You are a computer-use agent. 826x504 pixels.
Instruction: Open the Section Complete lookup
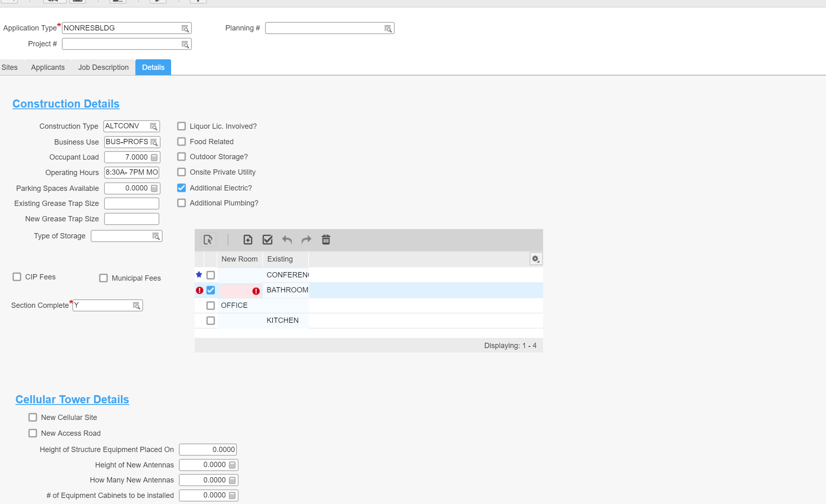(x=136, y=305)
